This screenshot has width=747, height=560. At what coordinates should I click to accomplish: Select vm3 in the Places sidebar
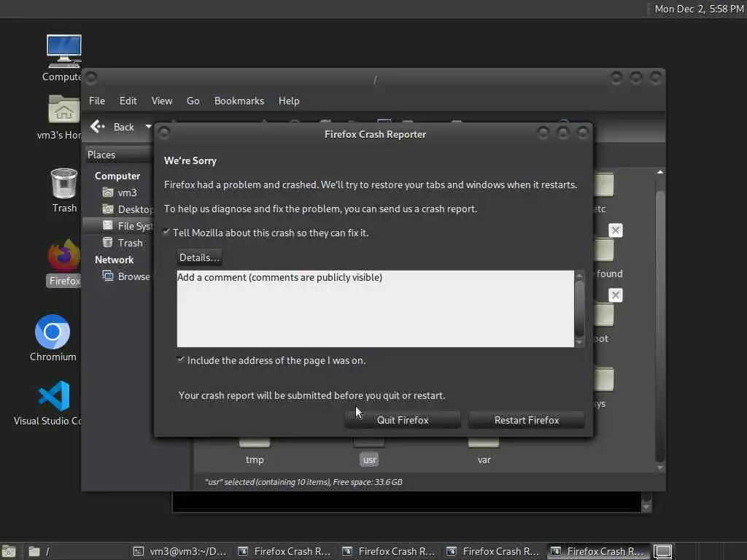click(119, 192)
